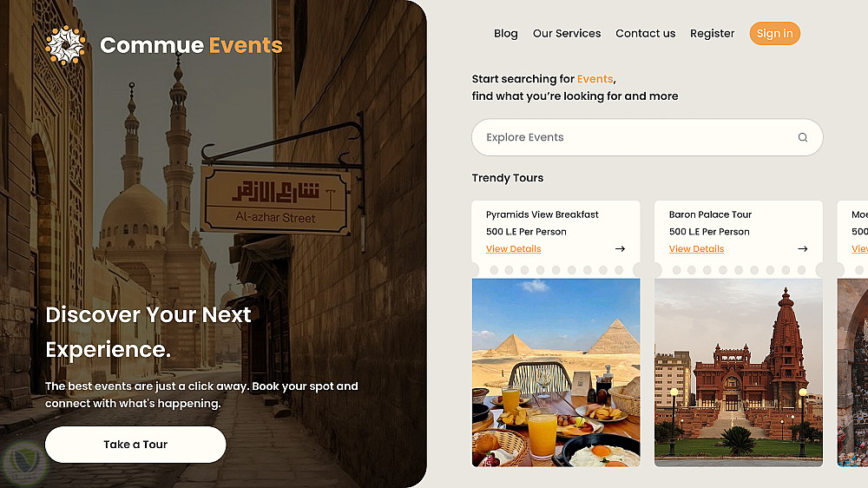Click the Commue Events logo icon

point(65,45)
